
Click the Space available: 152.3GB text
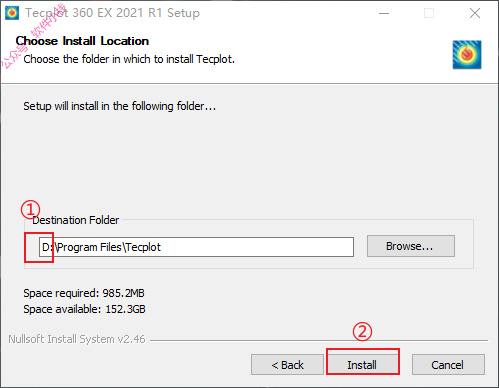click(x=84, y=309)
